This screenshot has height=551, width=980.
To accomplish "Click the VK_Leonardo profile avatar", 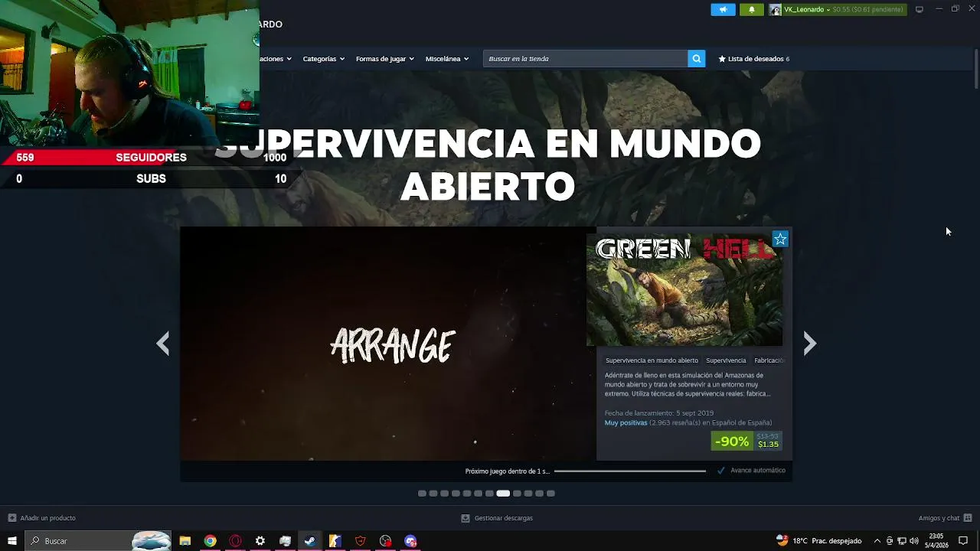I will 775,9.
